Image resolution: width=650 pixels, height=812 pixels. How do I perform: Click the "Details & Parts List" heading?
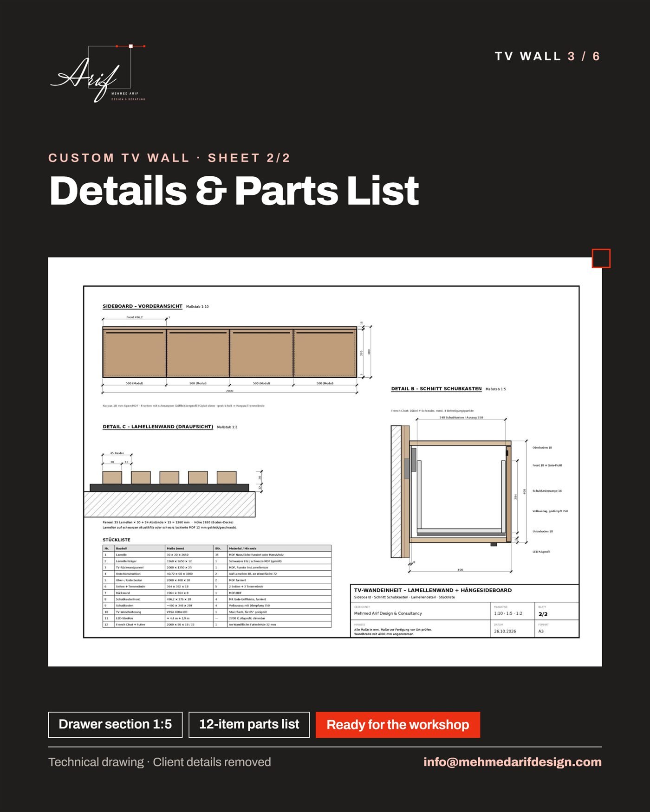point(234,190)
